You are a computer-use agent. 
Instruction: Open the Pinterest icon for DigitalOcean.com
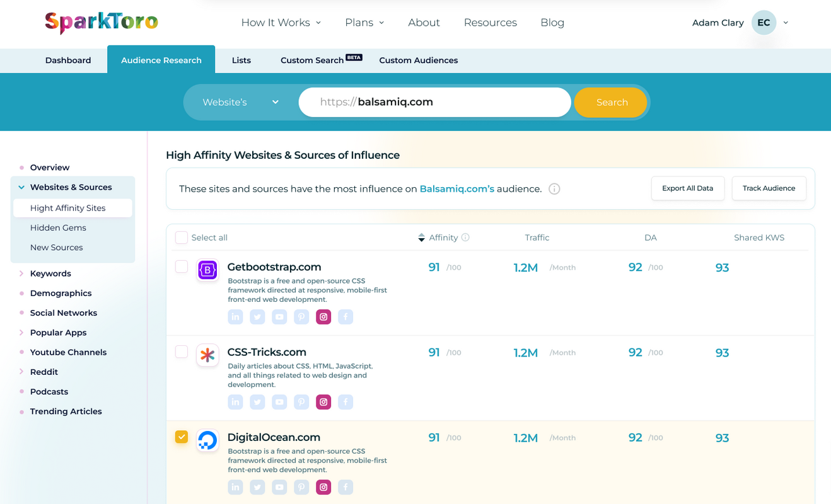point(301,487)
